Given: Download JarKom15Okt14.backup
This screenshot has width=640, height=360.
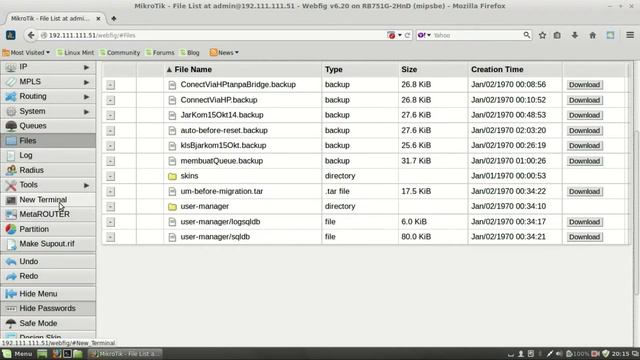Looking at the screenshot, I should pos(584,115).
